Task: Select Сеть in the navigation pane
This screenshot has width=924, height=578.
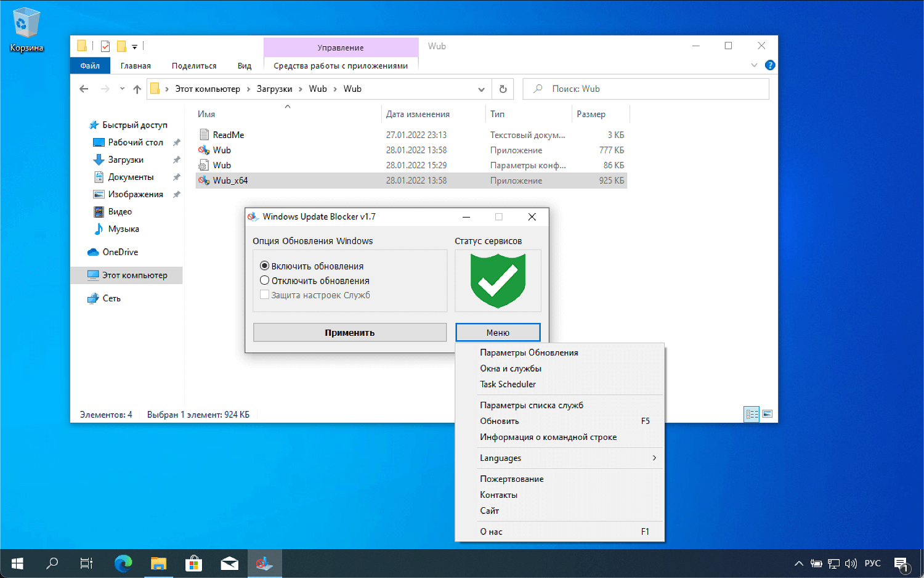Action: pyautogui.click(x=111, y=298)
